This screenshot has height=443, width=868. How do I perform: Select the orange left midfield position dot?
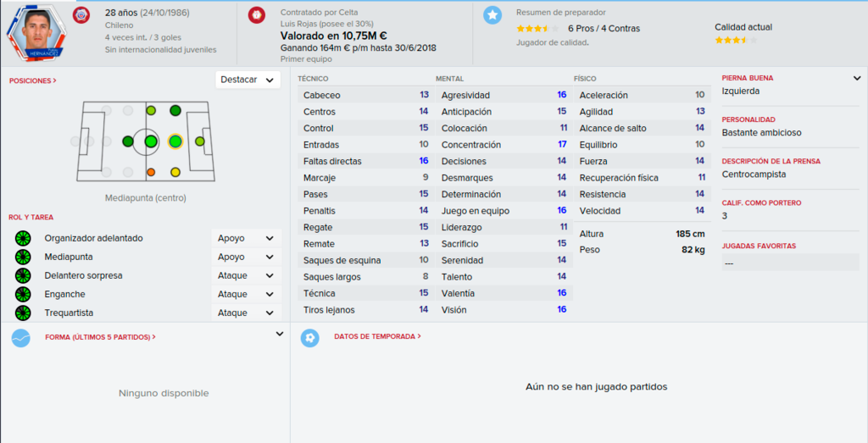[x=151, y=173]
